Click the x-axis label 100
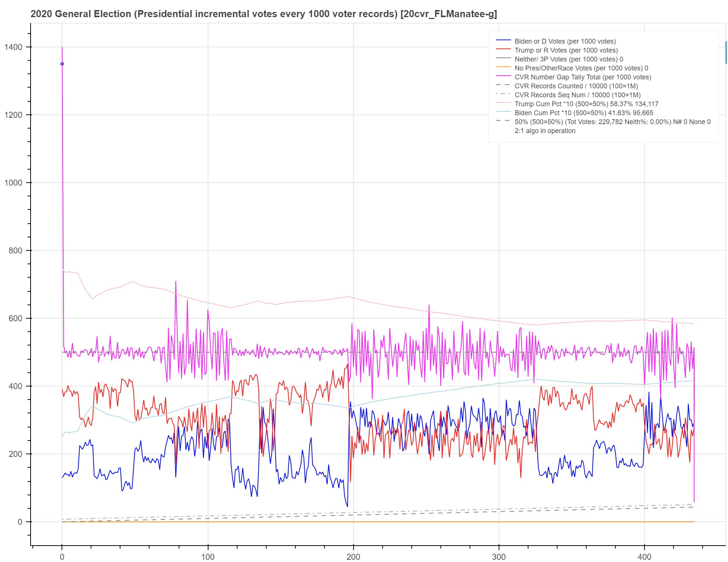Viewport: 728px width, 562px height. [x=208, y=557]
